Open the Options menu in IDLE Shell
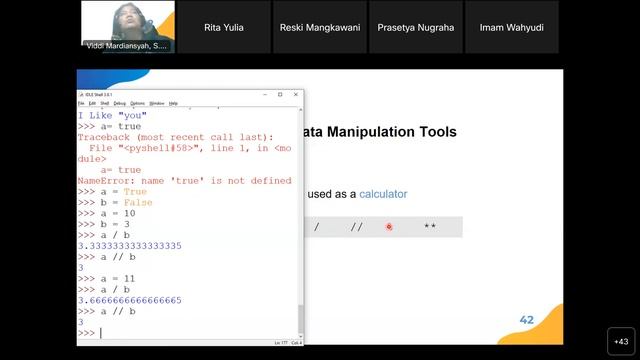The image size is (640, 360). (138, 103)
